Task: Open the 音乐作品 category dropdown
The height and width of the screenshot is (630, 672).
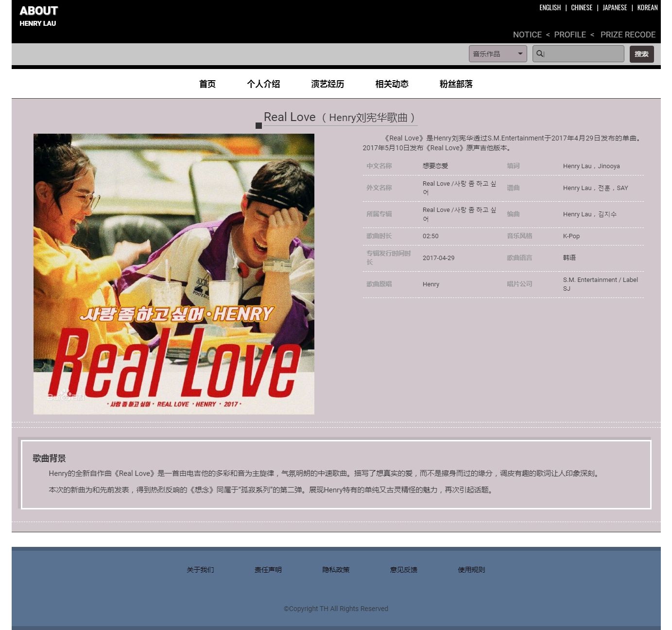Action: click(498, 53)
